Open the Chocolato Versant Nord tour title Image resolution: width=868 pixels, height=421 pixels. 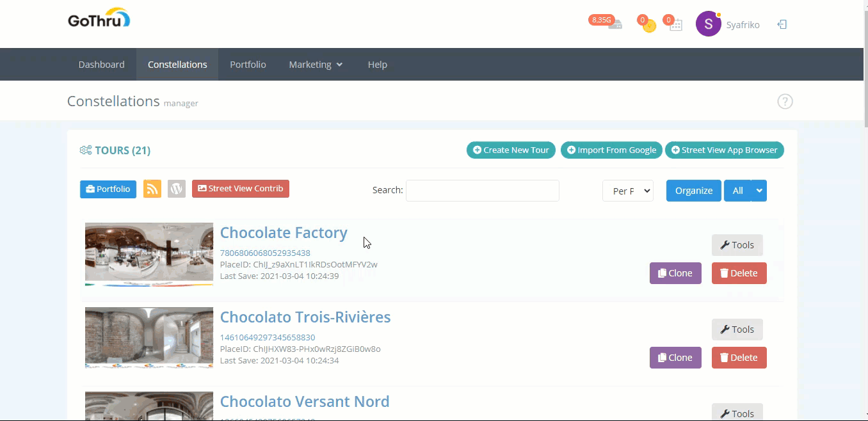[x=305, y=402]
